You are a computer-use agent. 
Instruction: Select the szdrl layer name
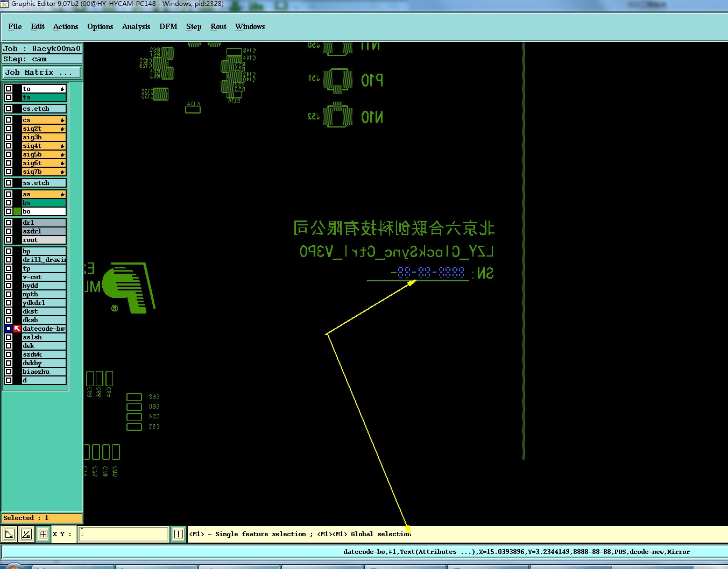click(44, 231)
